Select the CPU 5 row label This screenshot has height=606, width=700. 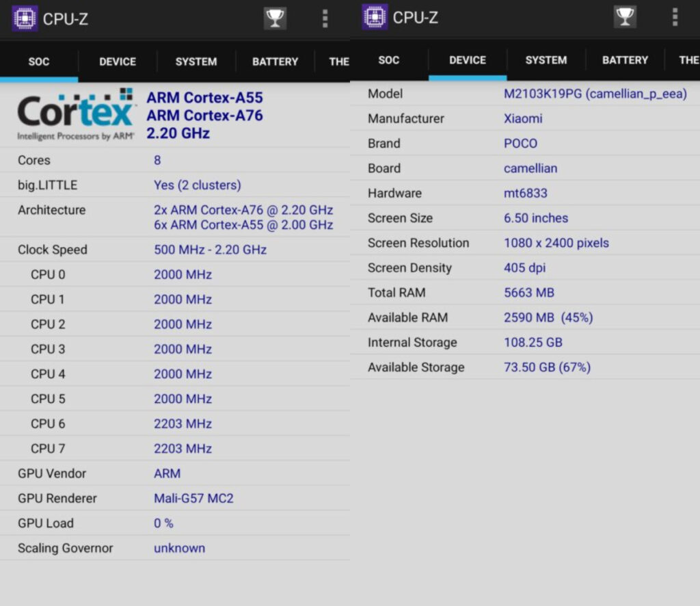click(48, 399)
